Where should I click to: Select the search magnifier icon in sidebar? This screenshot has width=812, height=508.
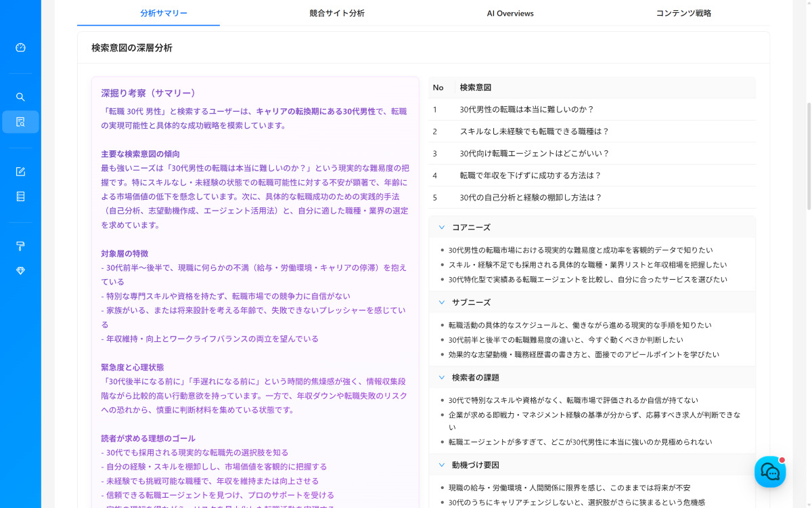(x=20, y=97)
